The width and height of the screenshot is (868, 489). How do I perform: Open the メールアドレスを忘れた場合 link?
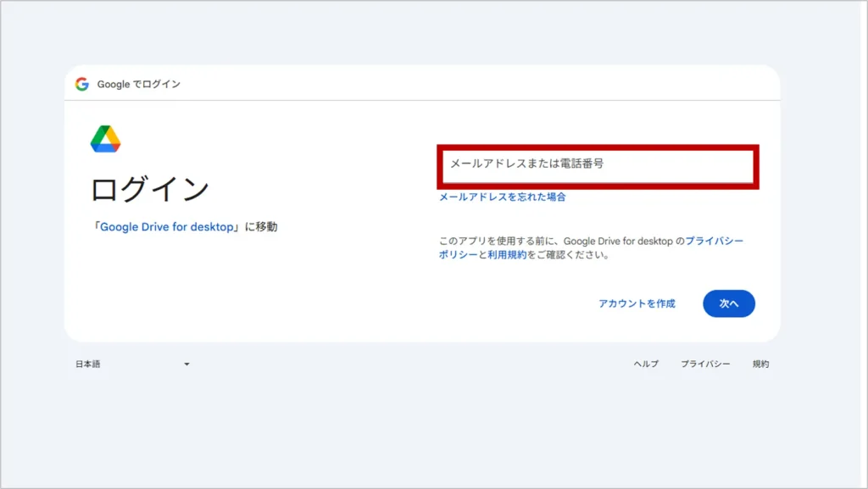502,197
